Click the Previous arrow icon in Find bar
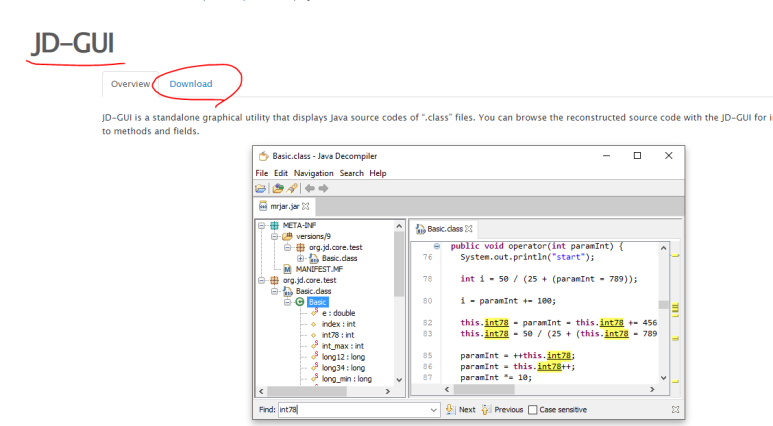The width and height of the screenshot is (773, 426). pos(485,409)
